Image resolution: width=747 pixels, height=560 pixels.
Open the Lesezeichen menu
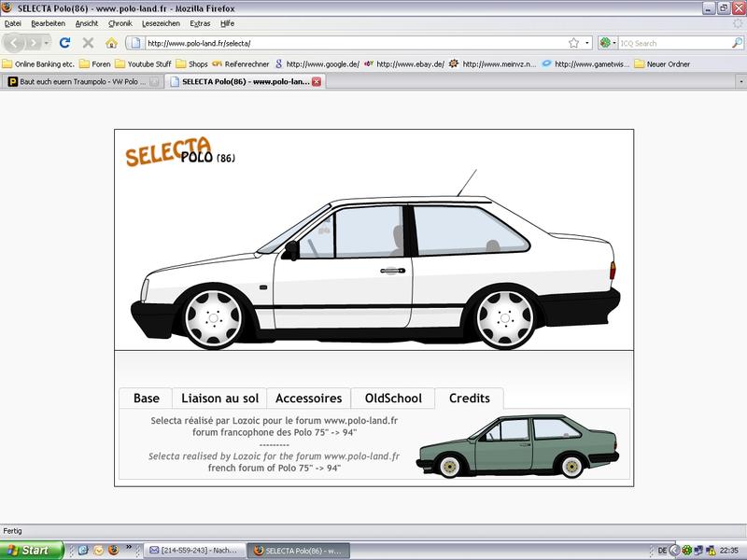click(161, 23)
